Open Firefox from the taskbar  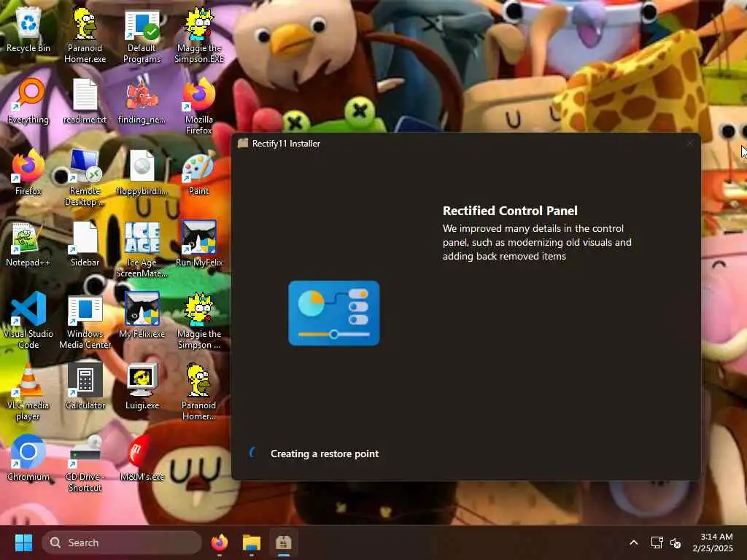click(219, 542)
